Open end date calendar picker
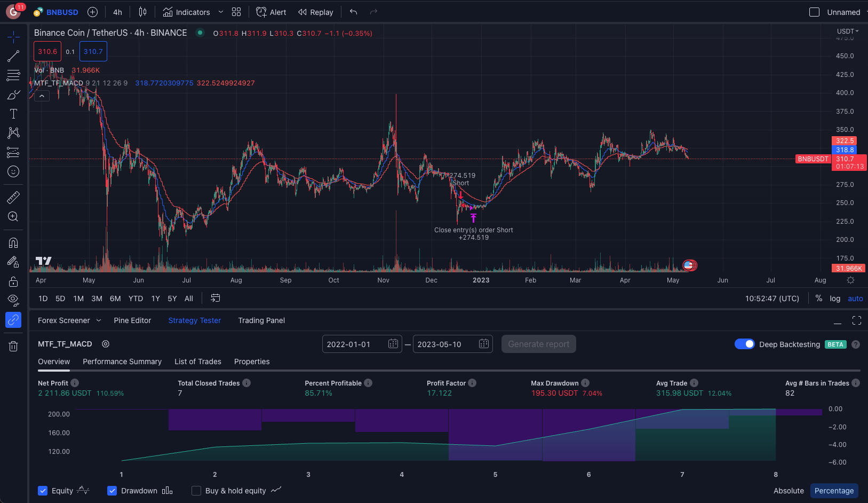868x503 pixels. (484, 344)
